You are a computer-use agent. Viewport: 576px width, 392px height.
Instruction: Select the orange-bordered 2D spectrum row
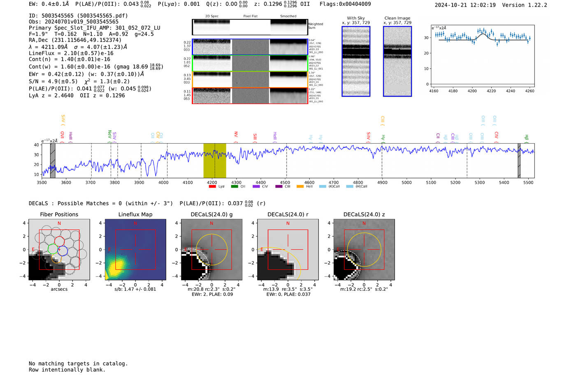point(250,79)
